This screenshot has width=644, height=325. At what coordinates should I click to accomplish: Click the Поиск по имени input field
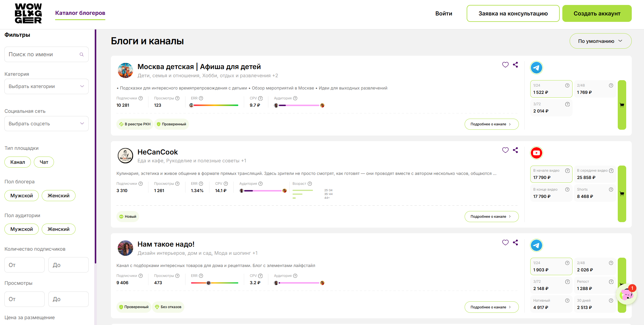(46, 55)
